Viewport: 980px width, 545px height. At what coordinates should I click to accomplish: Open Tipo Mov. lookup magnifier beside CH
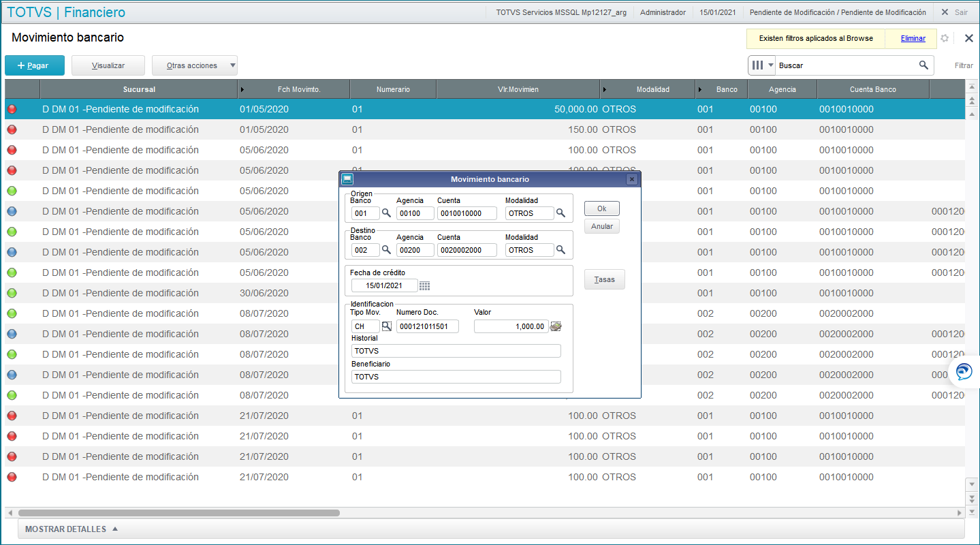point(386,326)
